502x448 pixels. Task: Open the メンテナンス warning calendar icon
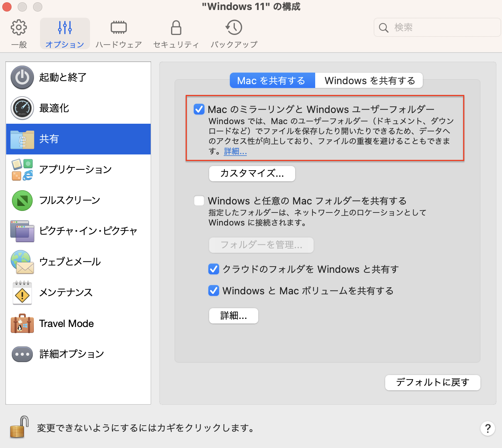22,293
